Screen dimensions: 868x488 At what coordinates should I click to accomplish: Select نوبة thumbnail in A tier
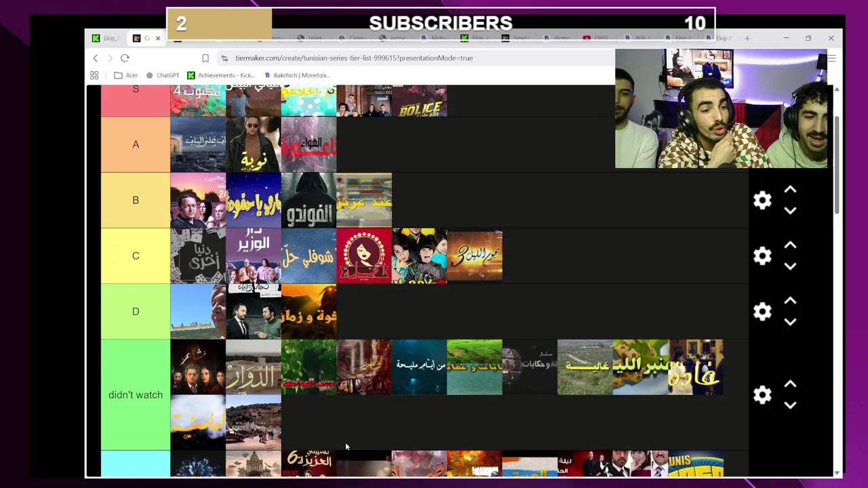pyautogui.click(x=254, y=144)
